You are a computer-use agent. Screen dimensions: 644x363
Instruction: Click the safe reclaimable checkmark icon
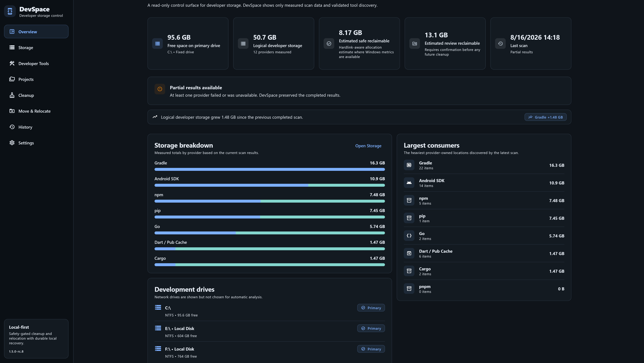pyautogui.click(x=329, y=44)
